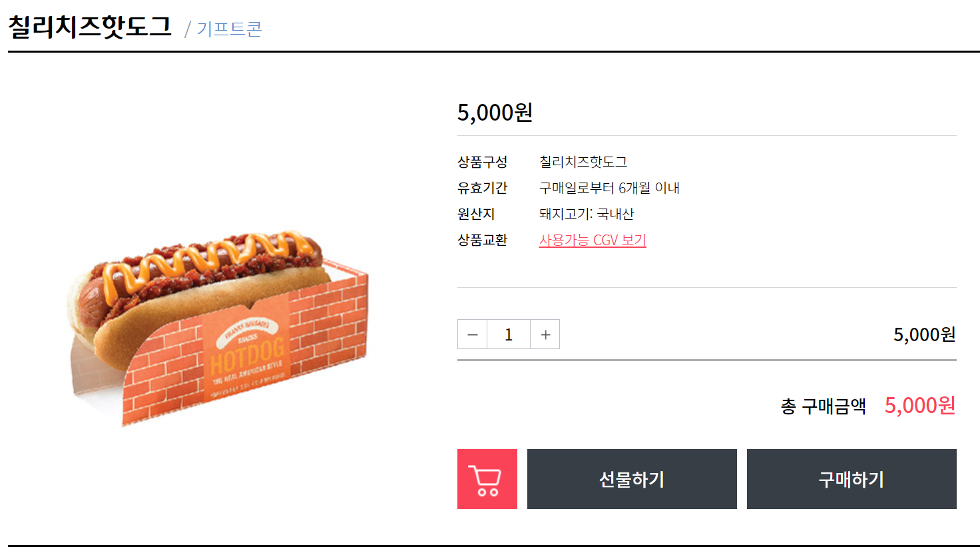Click the 유효기간 label
The height and width of the screenshot is (555, 980).
483,188
